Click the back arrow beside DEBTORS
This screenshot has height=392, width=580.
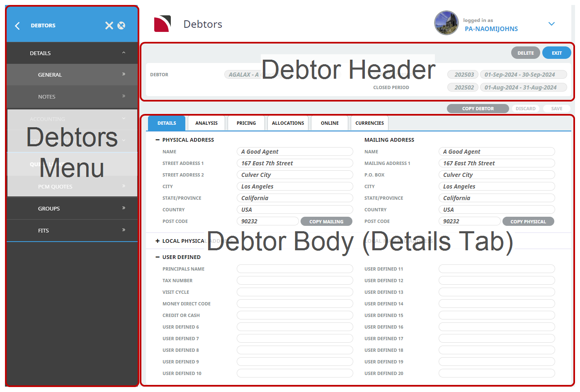(x=17, y=26)
